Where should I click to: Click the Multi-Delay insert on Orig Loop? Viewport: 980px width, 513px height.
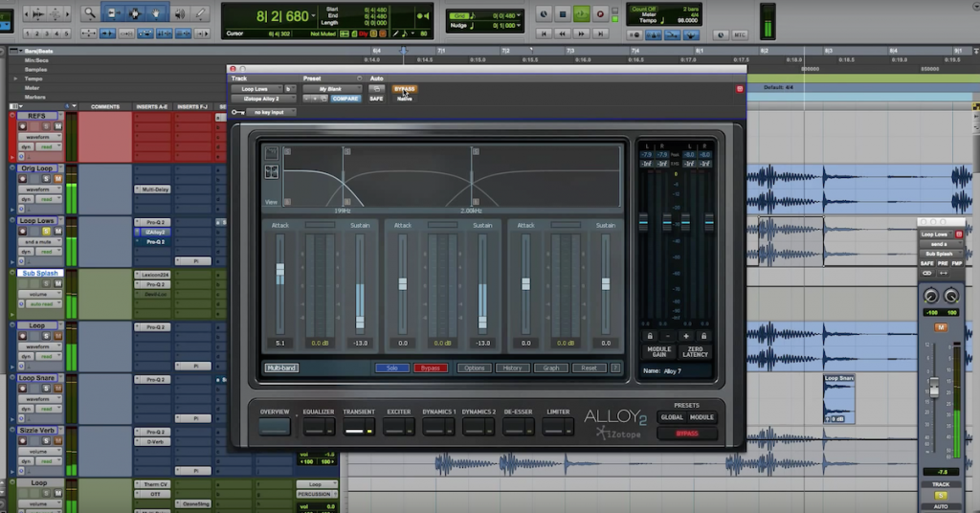153,190
